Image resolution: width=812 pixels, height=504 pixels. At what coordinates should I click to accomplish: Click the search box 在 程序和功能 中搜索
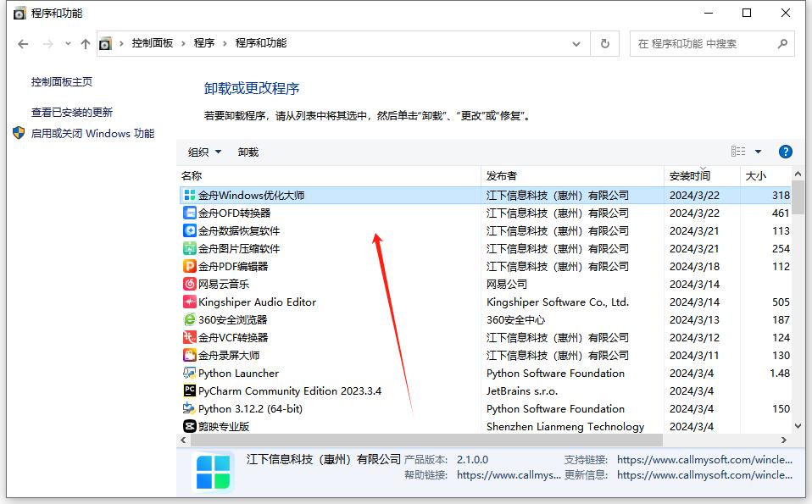704,44
